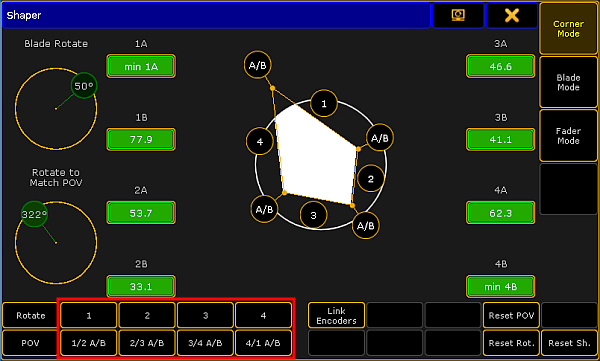This screenshot has width=600, height=361.
Task: Click the screenshot icon in title bar
Action: click(x=458, y=15)
